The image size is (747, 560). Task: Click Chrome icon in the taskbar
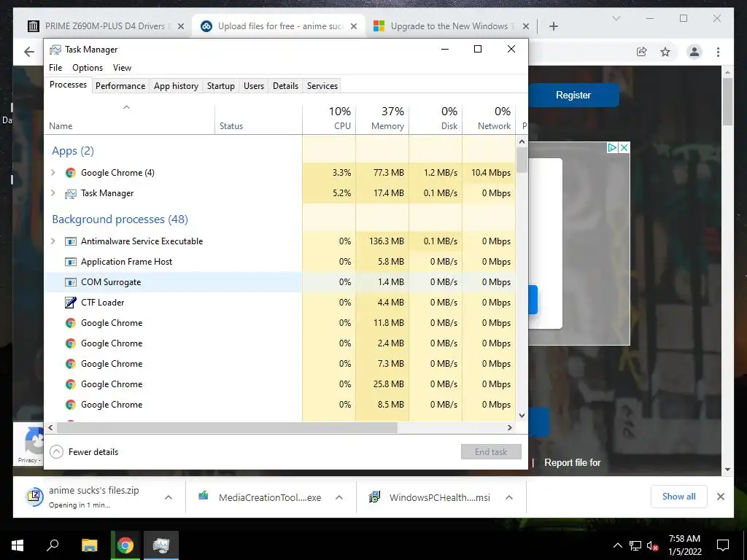pyautogui.click(x=125, y=545)
